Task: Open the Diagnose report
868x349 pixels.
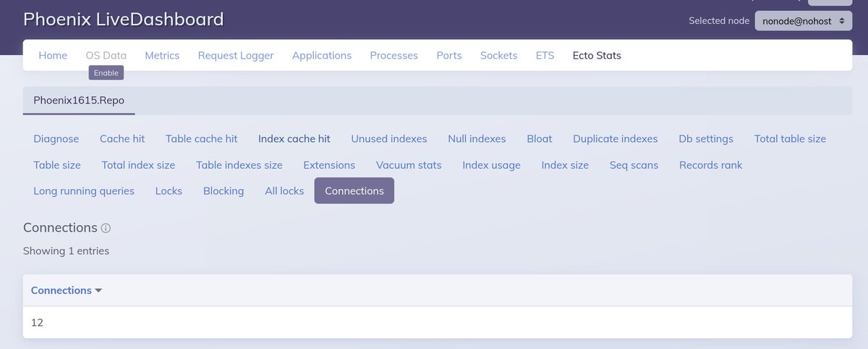Action: (56, 138)
